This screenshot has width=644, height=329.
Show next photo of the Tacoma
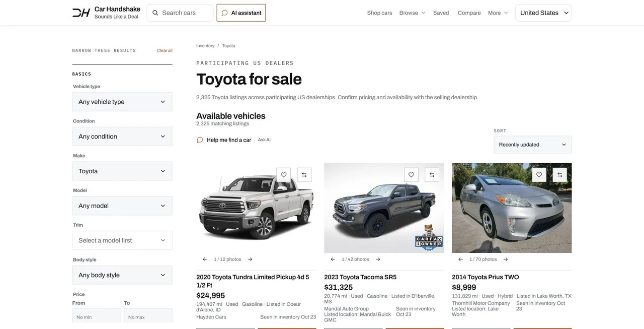378,259
